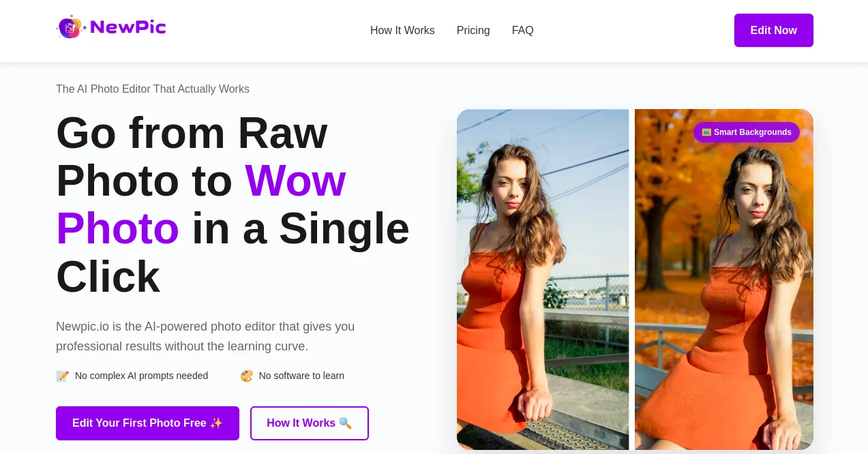This screenshot has width=868, height=454.
Task: Click the tagline above the main headline
Action: click(x=153, y=89)
